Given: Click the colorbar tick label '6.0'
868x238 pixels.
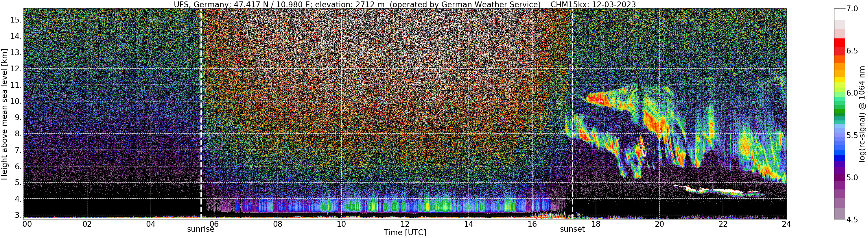Looking at the screenshot, I should [852, 93].
